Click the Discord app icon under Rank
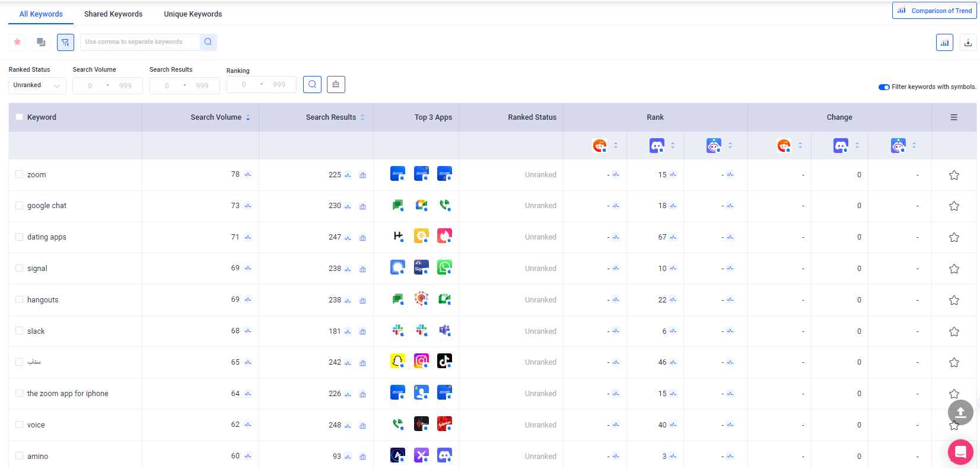The width and height of the screenshot is (980, 469). coord(657,145)
